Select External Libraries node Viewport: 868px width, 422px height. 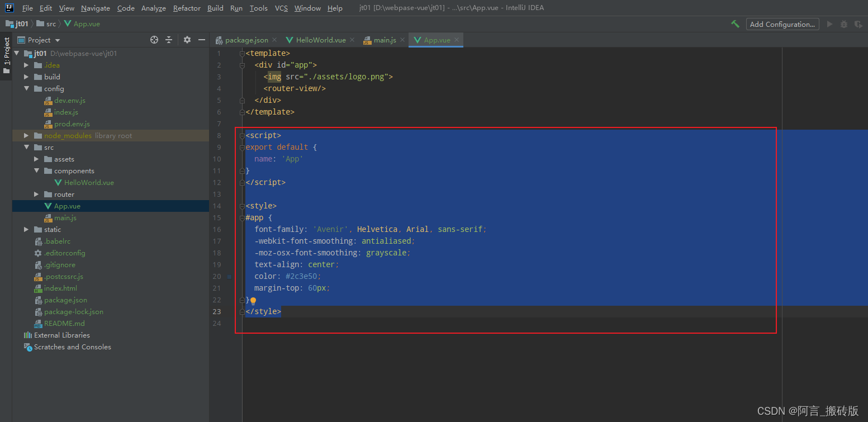tap(61, 335)
